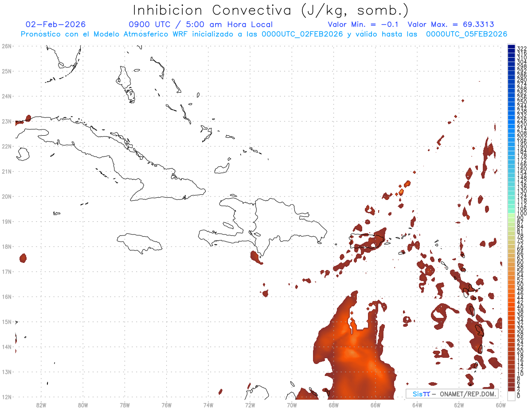
Task: Click the '76W' longitude axis label
Action: click(x=167, y=405)
